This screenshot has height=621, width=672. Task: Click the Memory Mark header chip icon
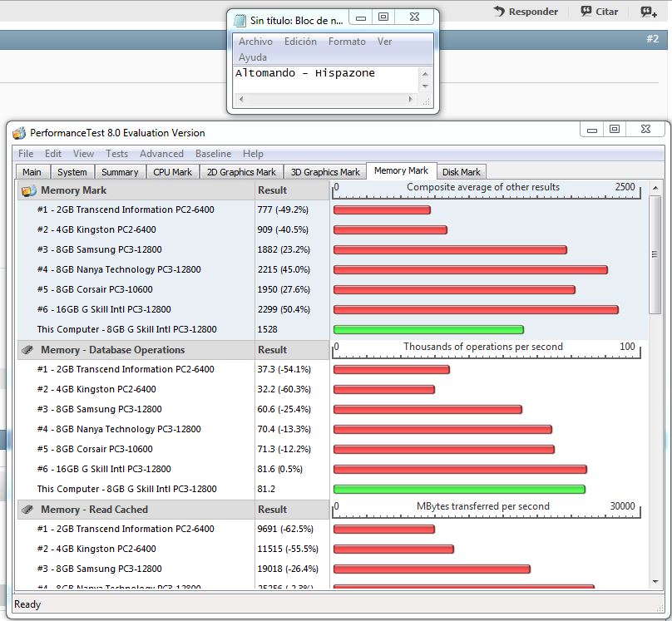coord(28,190)
